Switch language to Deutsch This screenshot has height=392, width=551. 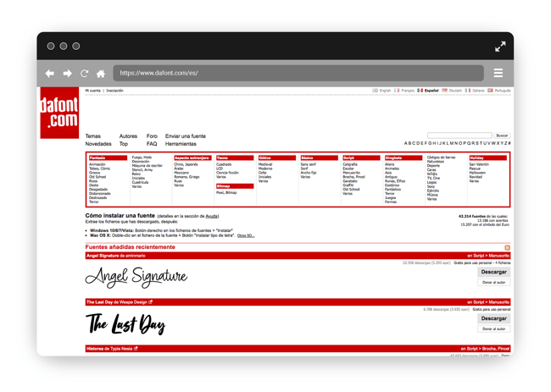(455, 91)
